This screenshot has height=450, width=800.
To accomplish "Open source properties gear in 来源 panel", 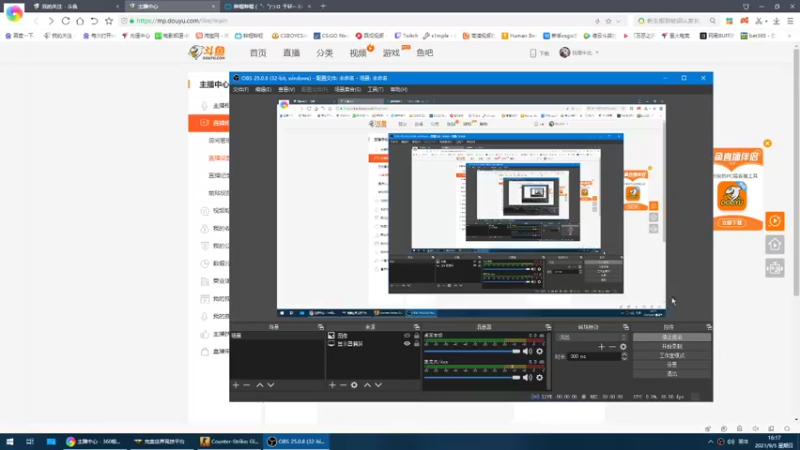I will 354,385.
